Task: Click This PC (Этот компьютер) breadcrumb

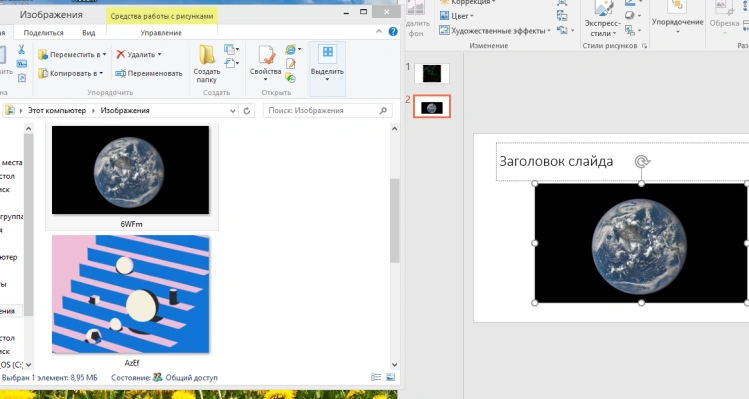Action: (x=57, y=110)
